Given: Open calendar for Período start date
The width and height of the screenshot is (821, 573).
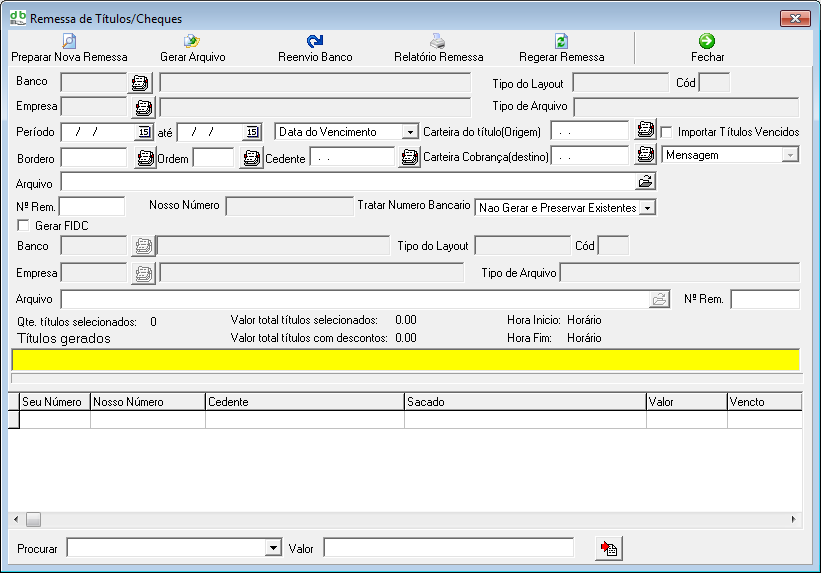Looking at the screenshot, I should pyautogui.click(x=144, y=132).
